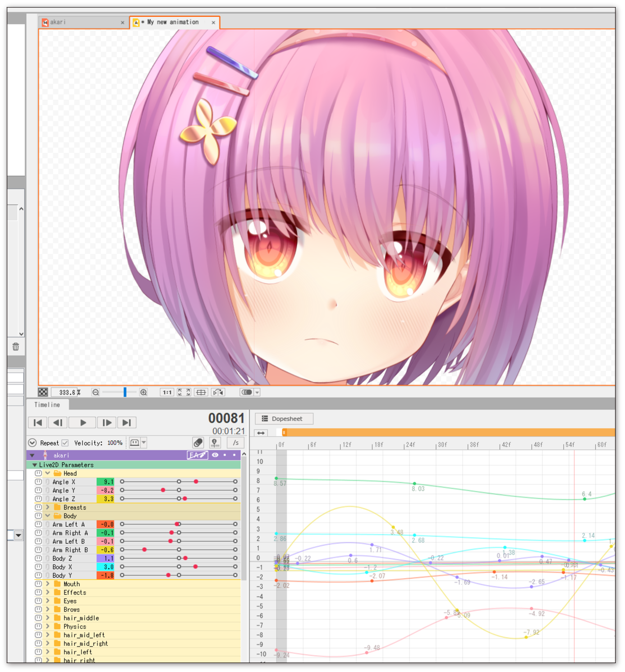Expand the Breasts parameter folder
Viewport: 625px width, 672px height.
coord(48,507)
